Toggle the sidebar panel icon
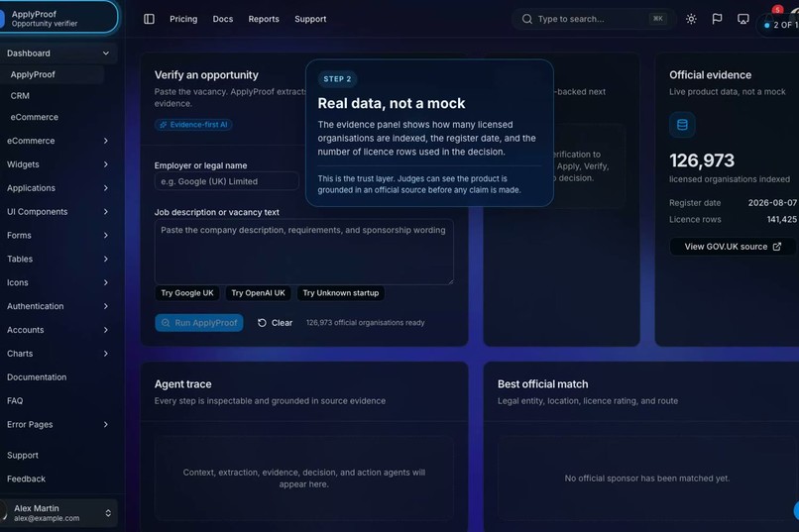 tap(149, 19)
